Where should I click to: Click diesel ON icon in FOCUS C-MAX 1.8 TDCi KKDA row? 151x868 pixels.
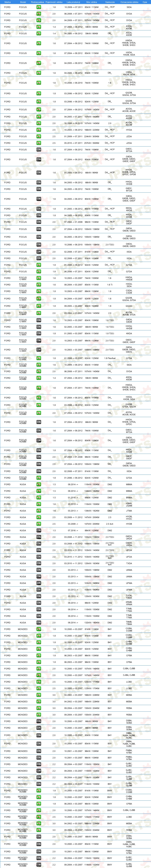39,334
